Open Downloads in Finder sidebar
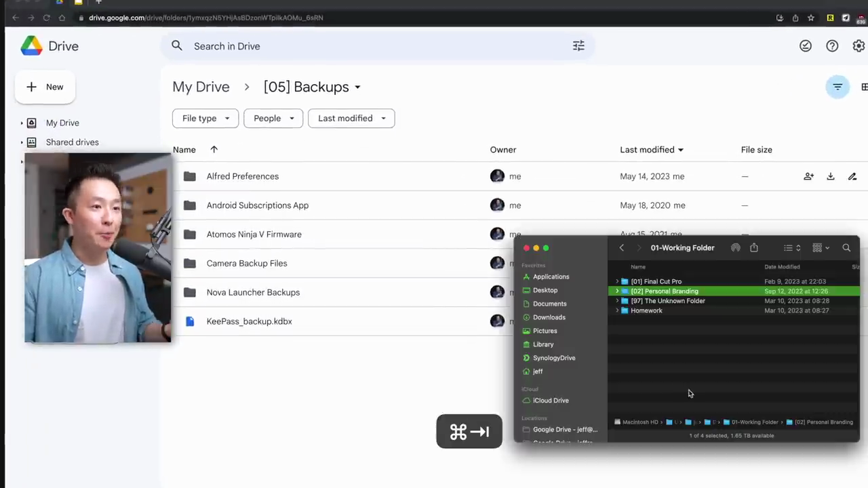 544,317
